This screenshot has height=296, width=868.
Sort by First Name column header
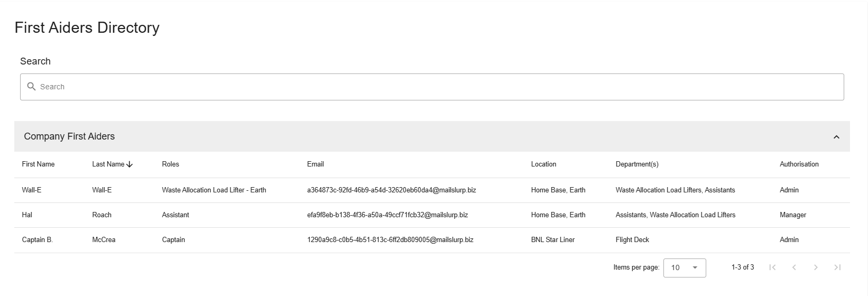[38, 164]
